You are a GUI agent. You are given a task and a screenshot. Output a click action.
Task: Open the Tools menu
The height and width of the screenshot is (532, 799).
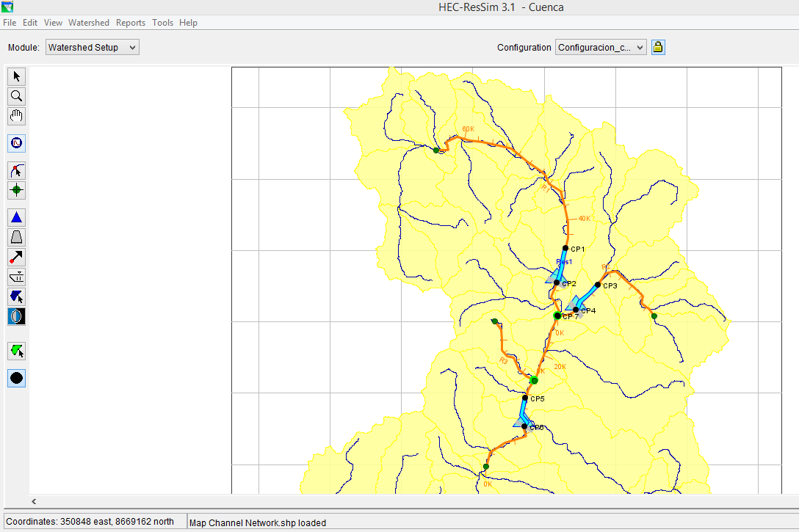[162, 23]
